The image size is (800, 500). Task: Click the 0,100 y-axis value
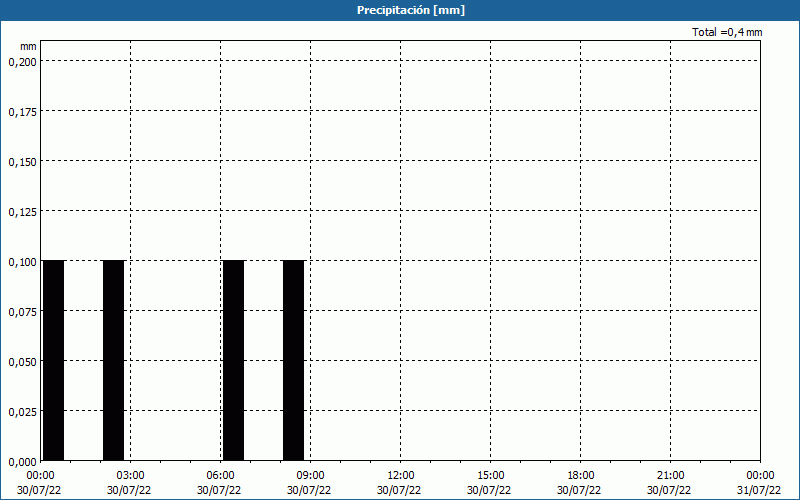23,262
